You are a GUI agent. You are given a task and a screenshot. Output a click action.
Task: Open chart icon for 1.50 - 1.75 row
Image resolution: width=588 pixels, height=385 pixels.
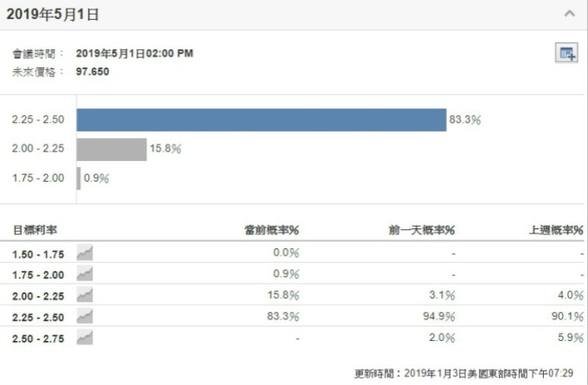pos(85,253)
